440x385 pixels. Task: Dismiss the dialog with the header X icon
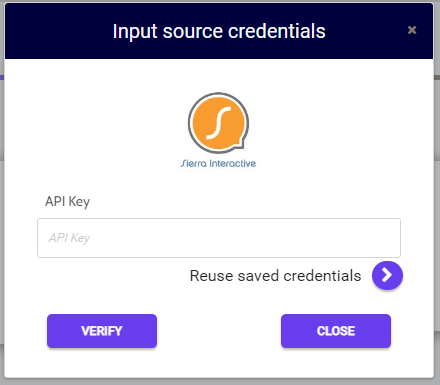click(412, 30)
